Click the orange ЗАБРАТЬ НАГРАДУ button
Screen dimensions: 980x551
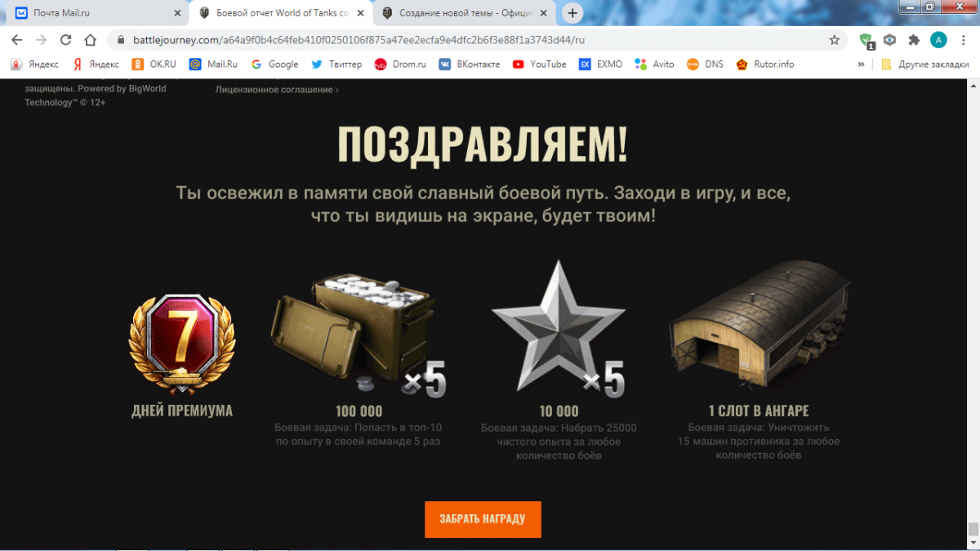[x=483, y=519]
